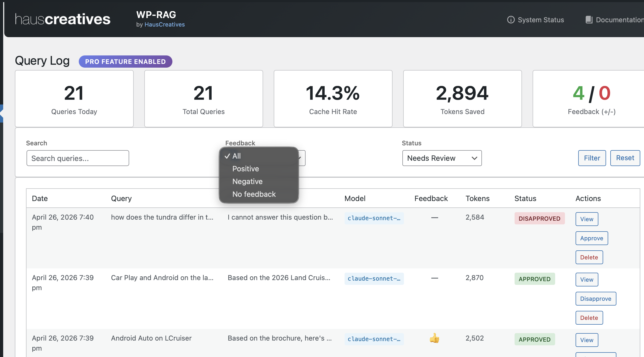View the Android Auto on LCruiser query

coord(587,340)
